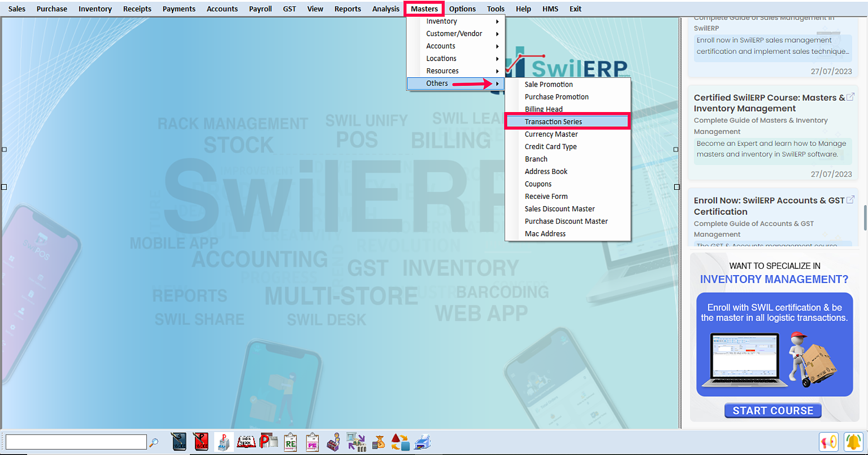Click the START COURSE button
This screenshot has width=868, height=455.
coord(773,411)
